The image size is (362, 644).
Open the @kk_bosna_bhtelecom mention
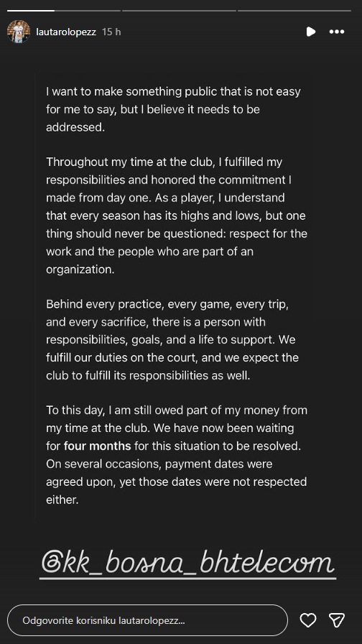tap(187, 563)
